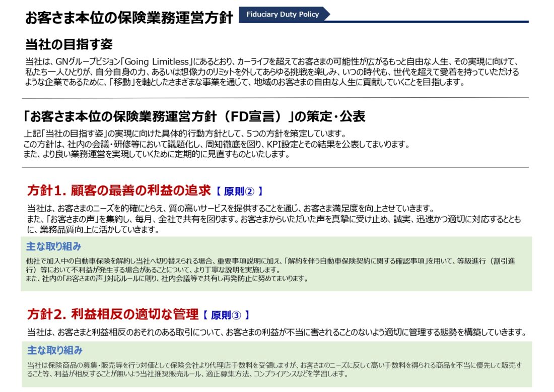This screenshot has height=392, width=554.
Task: Click the "Going Limitless" text in the vision paragraph
Action: coord(161,61)
